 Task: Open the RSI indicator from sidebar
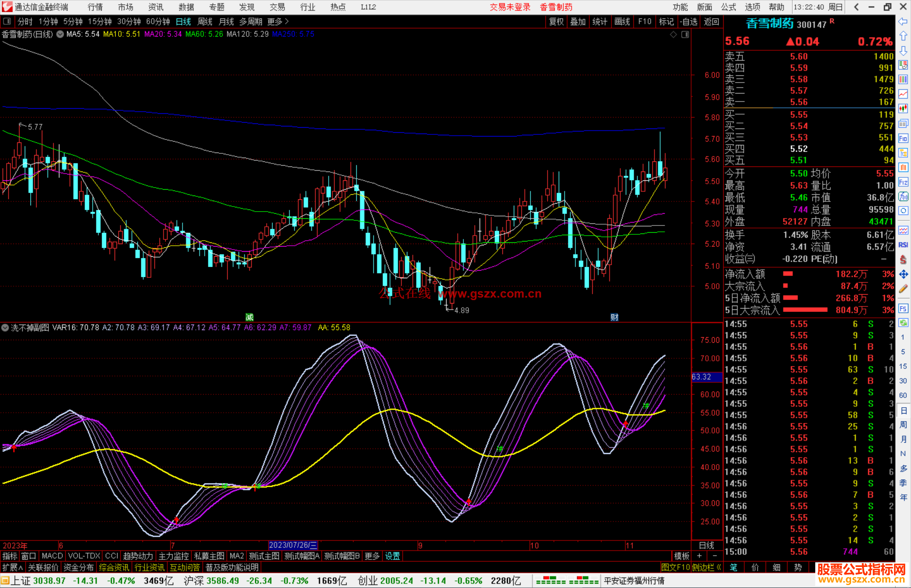point(903,245)
